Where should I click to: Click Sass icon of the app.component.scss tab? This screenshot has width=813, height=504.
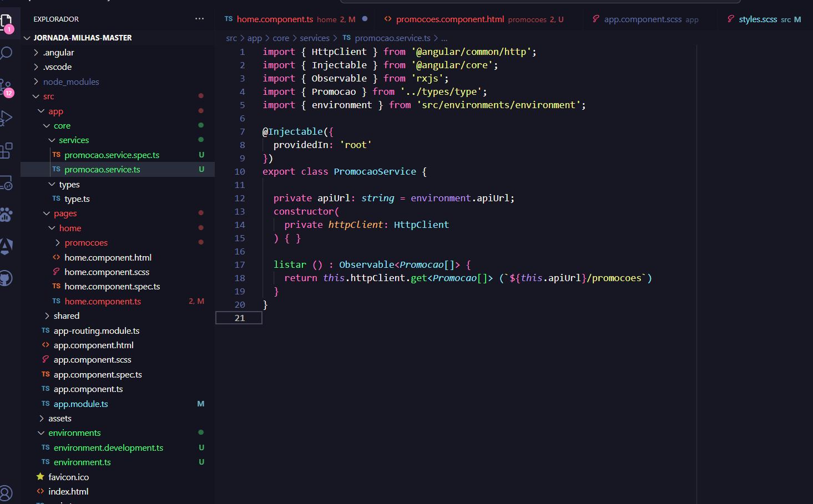click(x=596, y=19)
